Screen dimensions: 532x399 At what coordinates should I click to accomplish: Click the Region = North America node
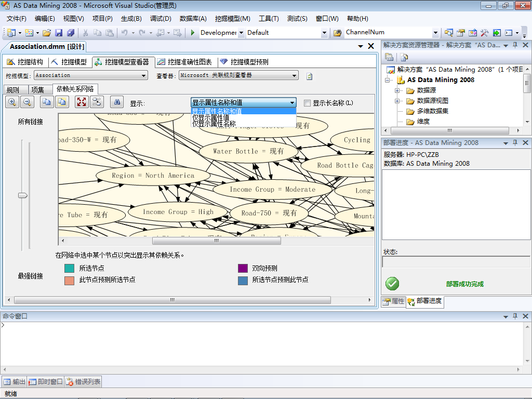(153, 176)
